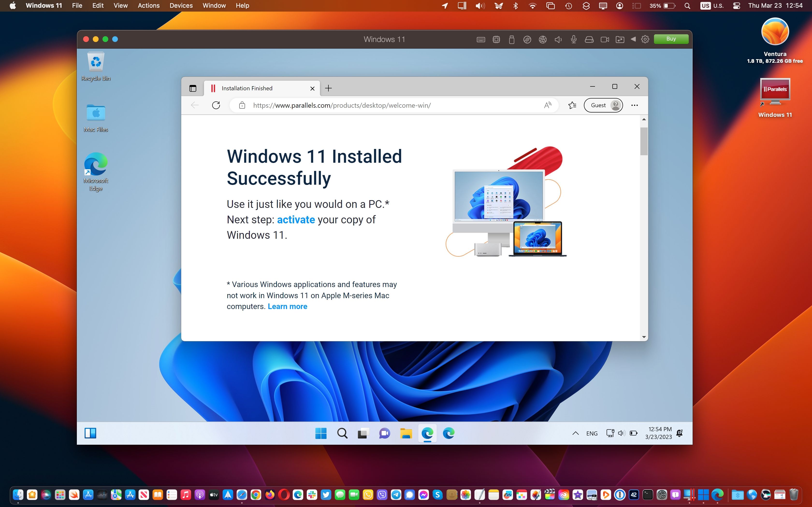Viewport: 812px width, 507px height.
Task: Click the green Buy button in Parallels toolbar
Action: tap(671, 39)
